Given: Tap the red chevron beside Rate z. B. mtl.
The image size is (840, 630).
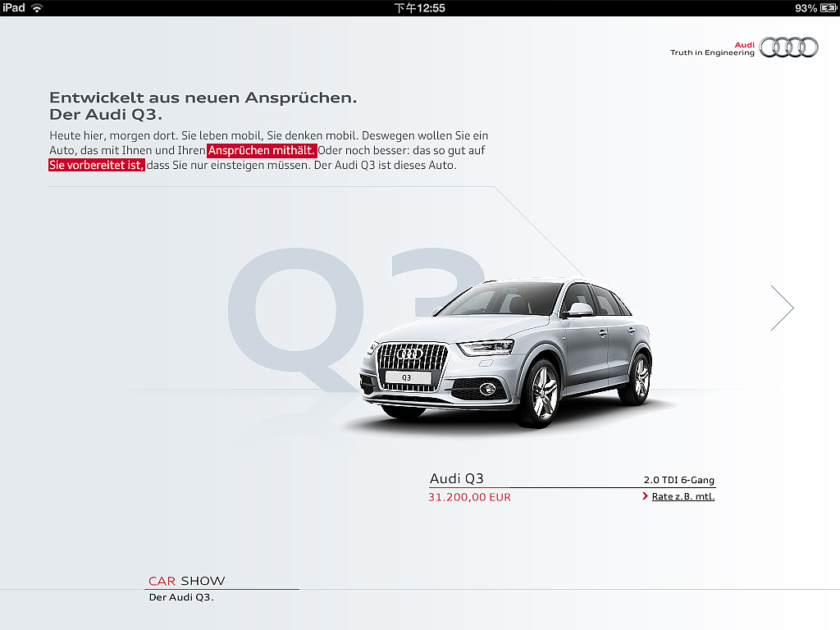Looking at the screenshot, I should 646,495.
